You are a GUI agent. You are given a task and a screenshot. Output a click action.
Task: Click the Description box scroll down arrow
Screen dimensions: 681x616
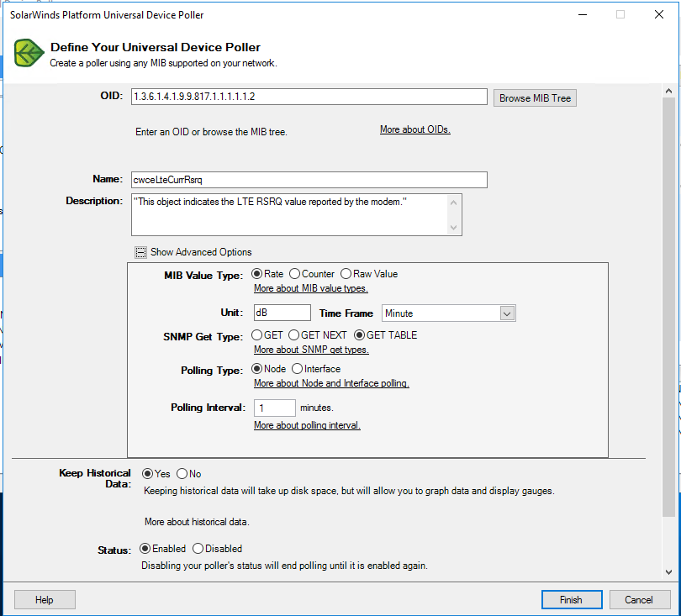(453, 228)
